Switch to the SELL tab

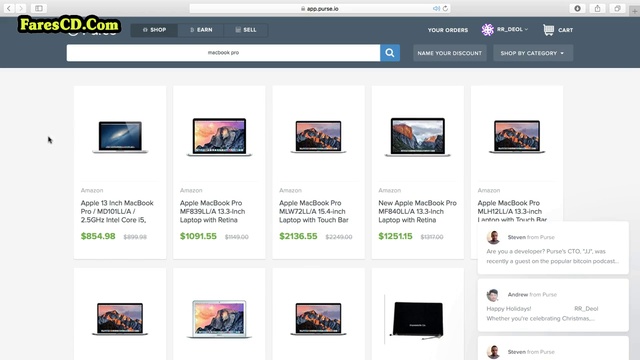(x=246, y=30)
